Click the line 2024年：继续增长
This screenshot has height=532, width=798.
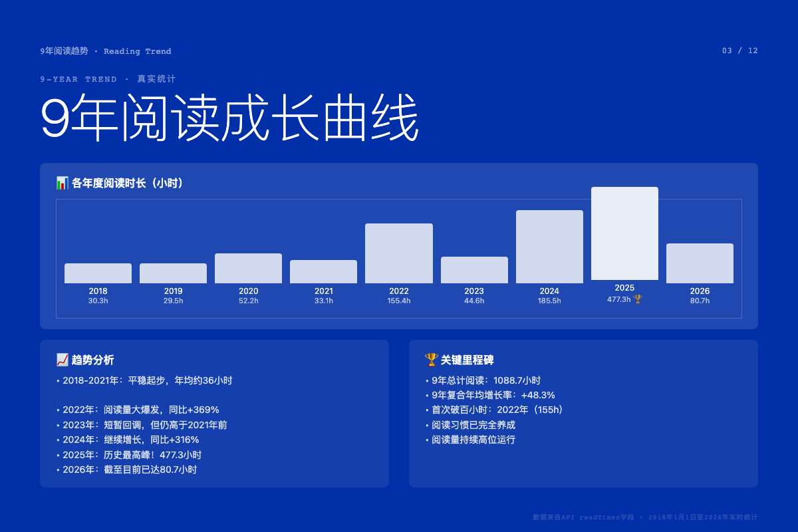pyautogui.click(x=128, y=440)
